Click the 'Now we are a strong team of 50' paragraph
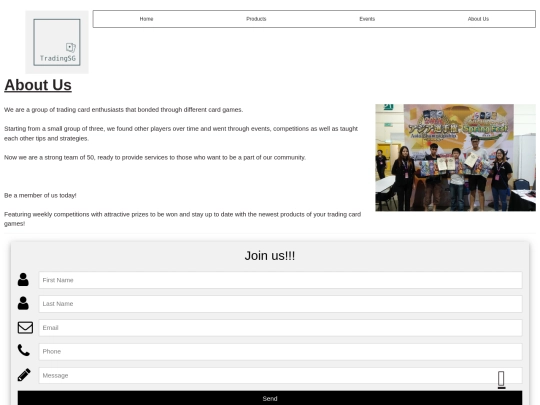Image resolution: width=540 pixels, height=405 pixels. tap(155, 157)
